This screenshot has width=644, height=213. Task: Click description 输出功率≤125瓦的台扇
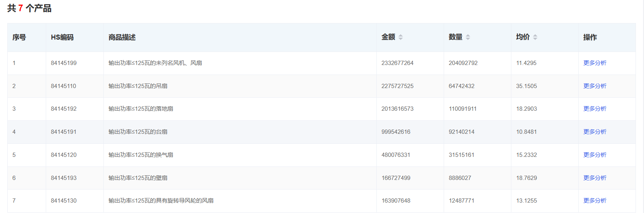point(138,132)
